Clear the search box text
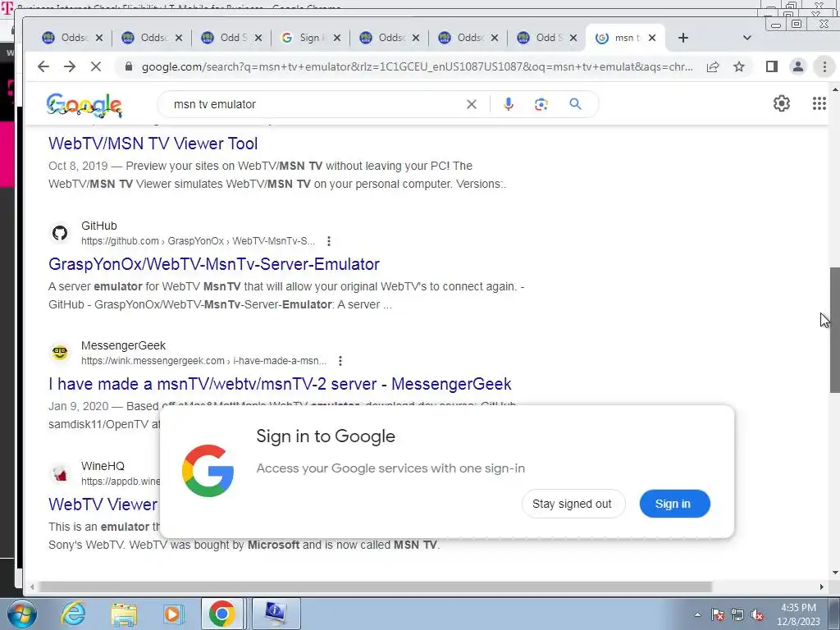 472,104
